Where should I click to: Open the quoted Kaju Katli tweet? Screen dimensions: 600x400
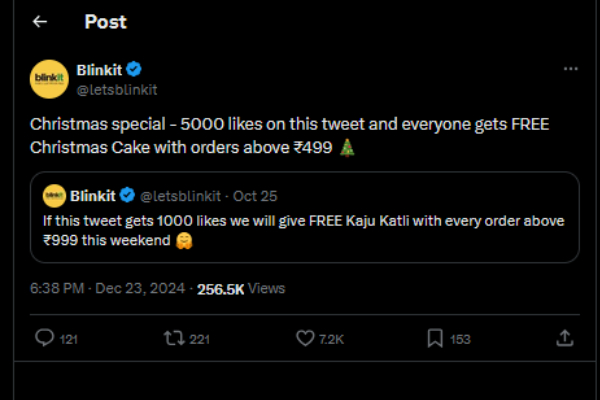coord(312,229)
